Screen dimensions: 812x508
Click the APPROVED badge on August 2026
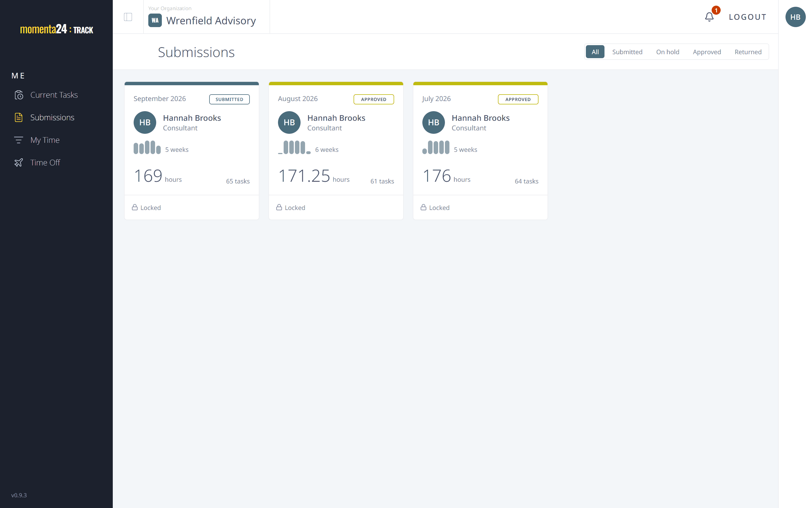pyautogui.click(x=374, y=99)
